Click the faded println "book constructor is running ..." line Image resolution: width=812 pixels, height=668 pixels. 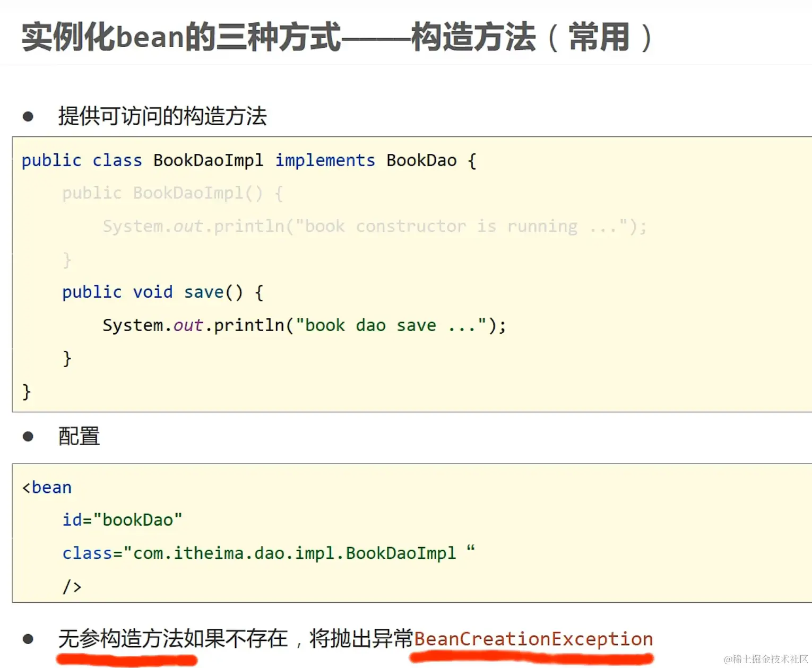pos(375,227)
